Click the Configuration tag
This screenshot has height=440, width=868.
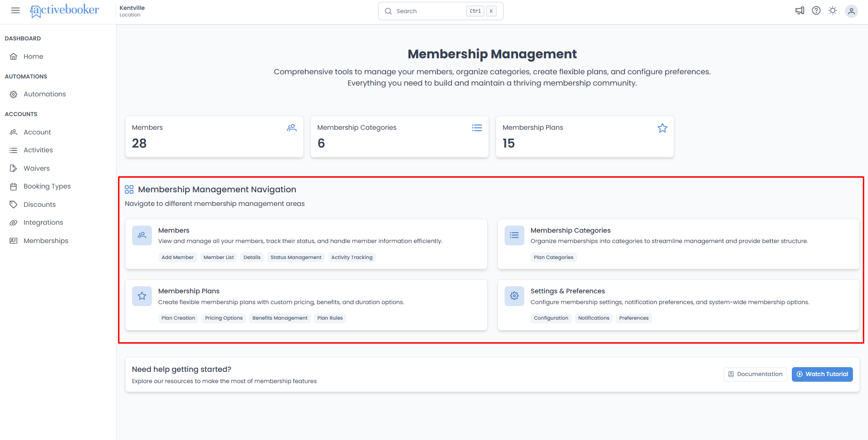(551, 318)
